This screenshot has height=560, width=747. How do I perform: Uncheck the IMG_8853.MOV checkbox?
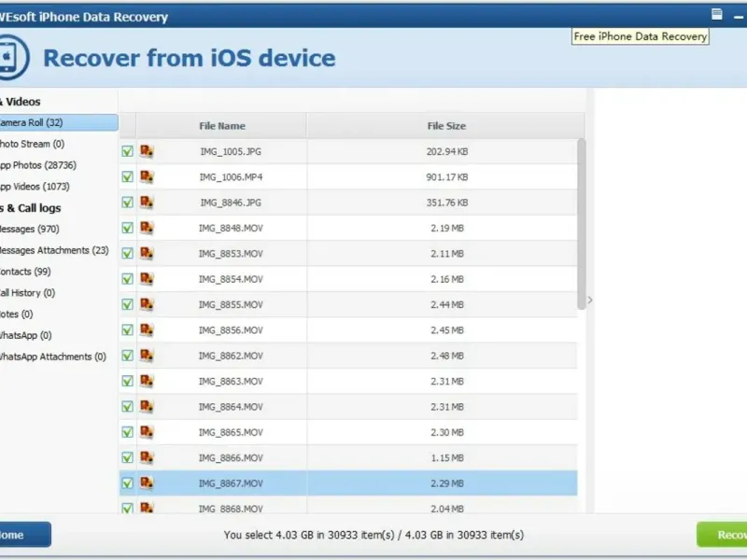(127, 253)
